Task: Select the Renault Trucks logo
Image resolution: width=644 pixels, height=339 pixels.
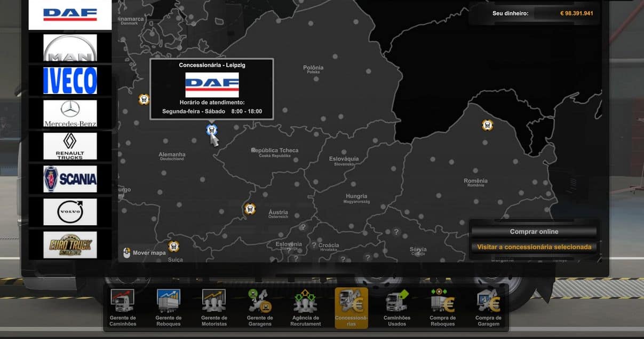Action: [x=70, y=146]
